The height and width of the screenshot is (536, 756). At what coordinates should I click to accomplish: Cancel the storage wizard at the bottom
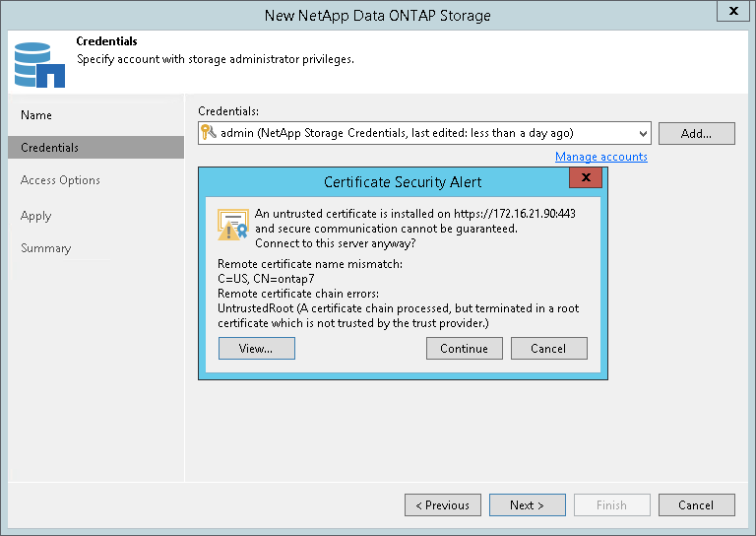[x=696, y=505]
